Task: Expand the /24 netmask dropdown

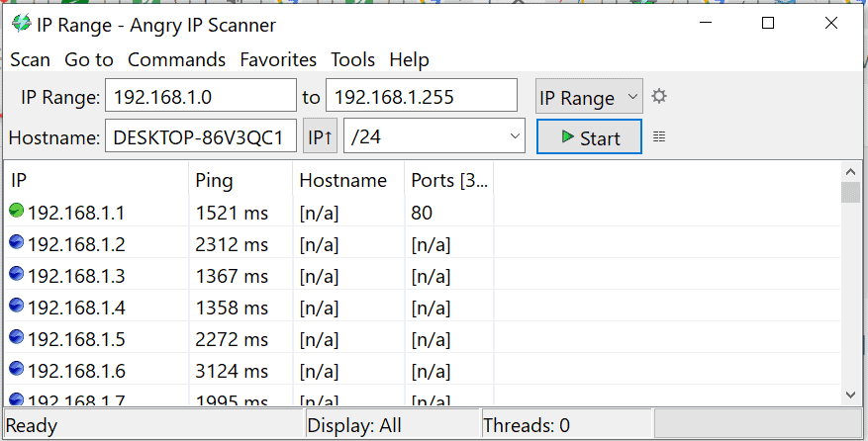Action: [434, 136]
